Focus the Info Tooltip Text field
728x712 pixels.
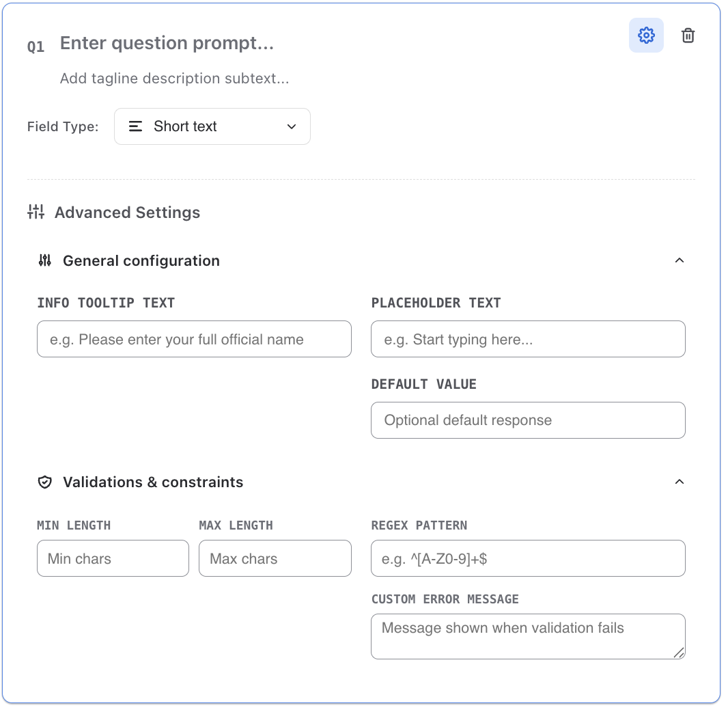[x=194, y=339]
